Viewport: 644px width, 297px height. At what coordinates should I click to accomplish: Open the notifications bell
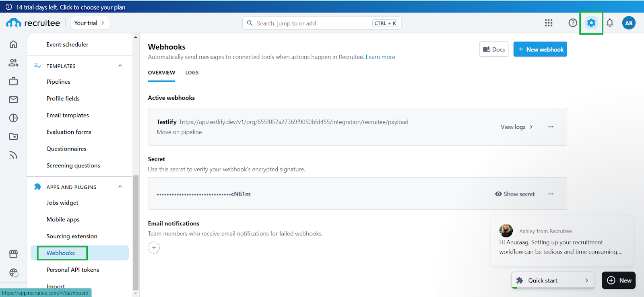pos(610,23)
